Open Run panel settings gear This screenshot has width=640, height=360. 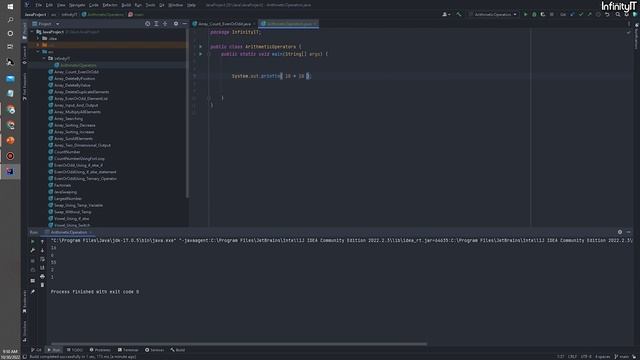tap(620, 232)
